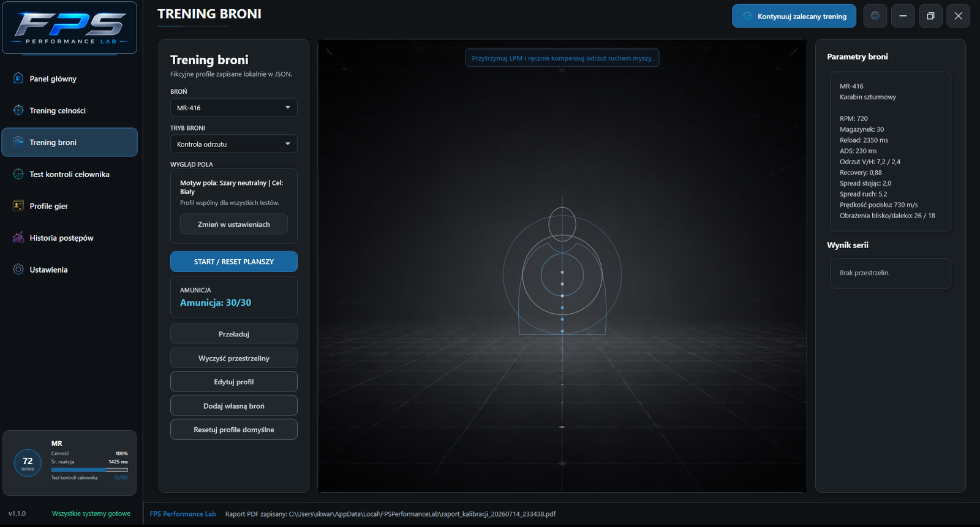The image size is (980, 527).
Task: Click the Trening celności crosshair icon
Action: pos(18,110)
